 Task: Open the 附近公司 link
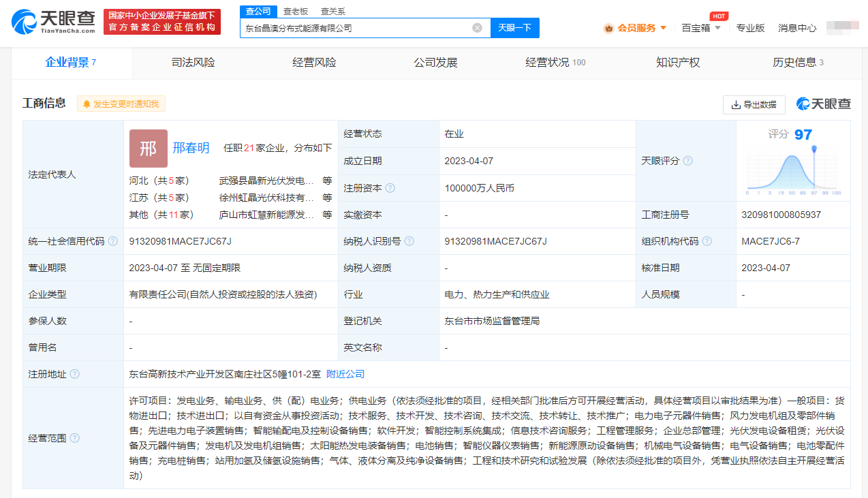(345, 374)
